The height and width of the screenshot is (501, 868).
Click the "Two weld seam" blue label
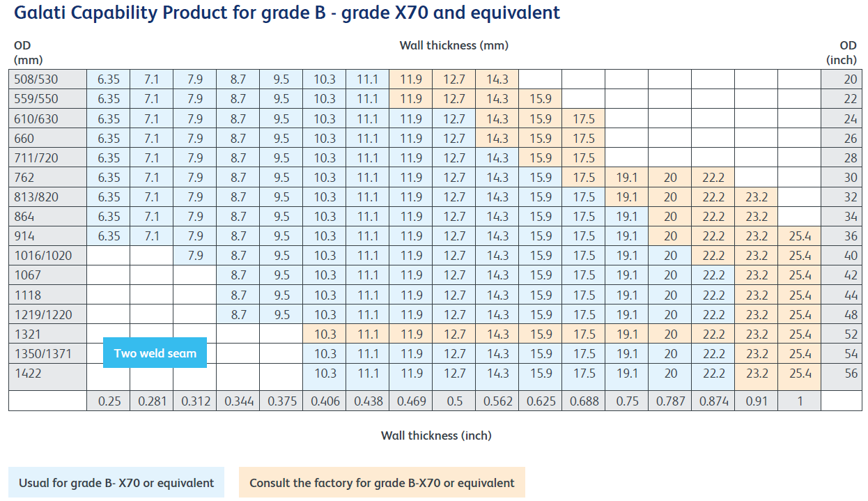(155, 353)
